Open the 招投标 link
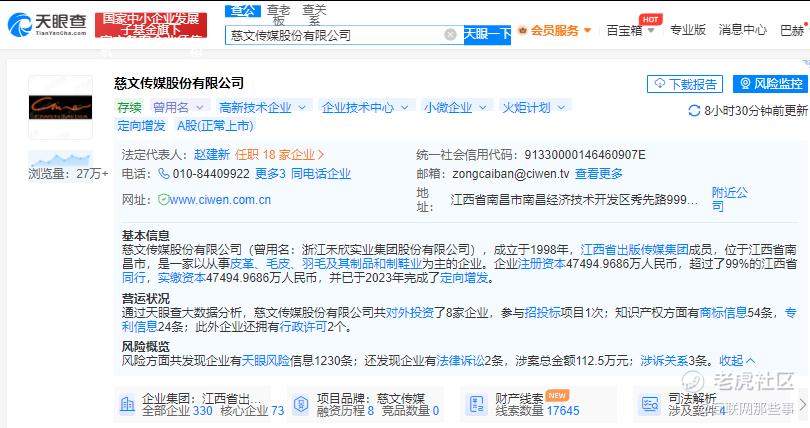The height and width of the screenshot is (428, 810). pos(542,313)
